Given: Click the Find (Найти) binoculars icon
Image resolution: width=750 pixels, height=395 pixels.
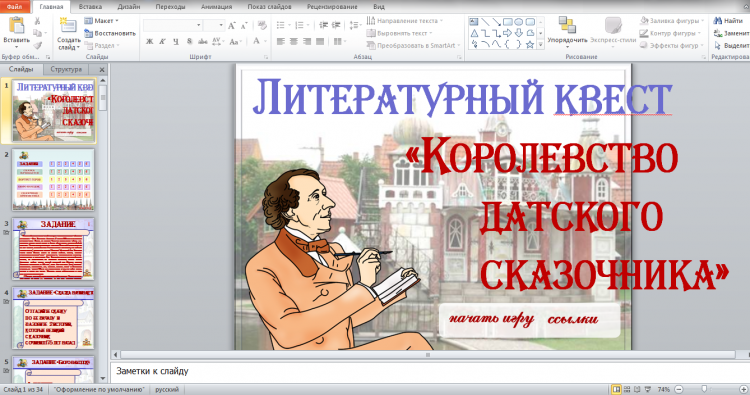Looking at the screenshot, I should pos(717,21).
